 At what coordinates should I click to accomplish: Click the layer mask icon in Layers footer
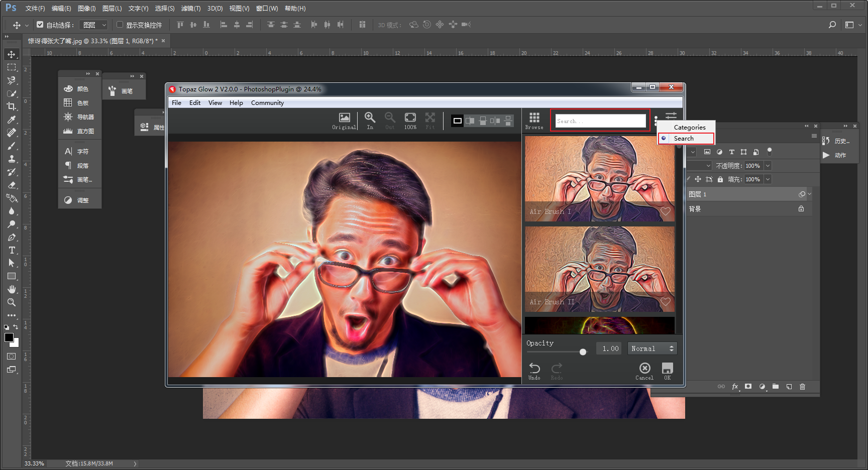point(748,386)
